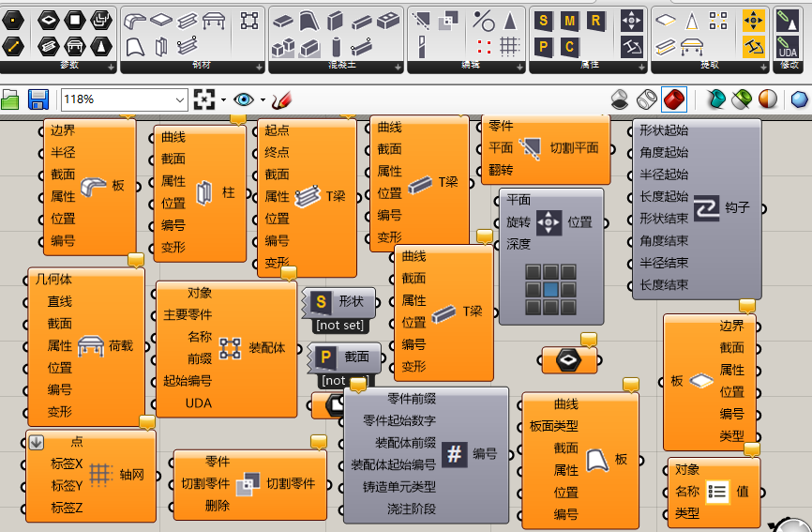Click the assembly nodes icon in 钢材 panel
The image size is (812, 532).
(249, 21)
